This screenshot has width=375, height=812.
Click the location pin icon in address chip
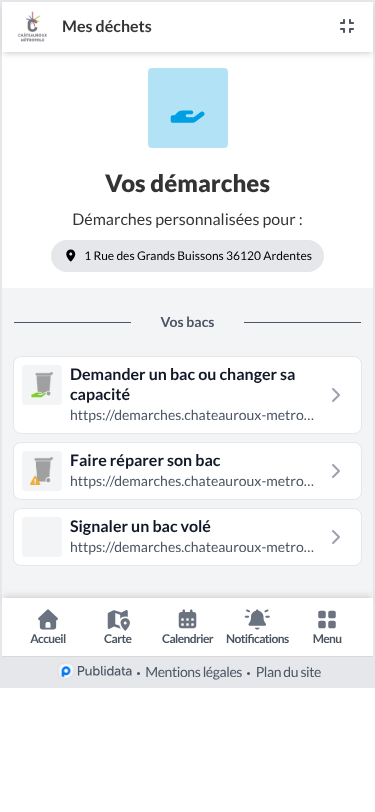pyautogui.click(x=70, y=256)
